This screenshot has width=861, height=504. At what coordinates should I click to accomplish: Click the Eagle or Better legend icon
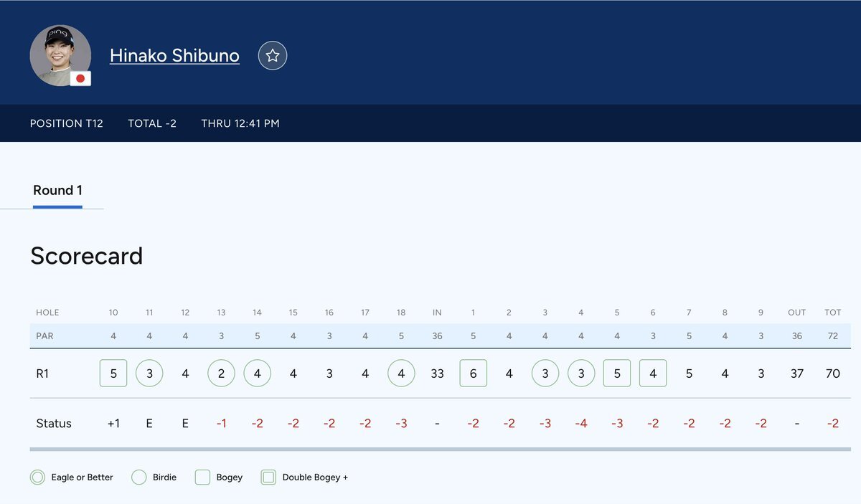[x=38, y=477]
